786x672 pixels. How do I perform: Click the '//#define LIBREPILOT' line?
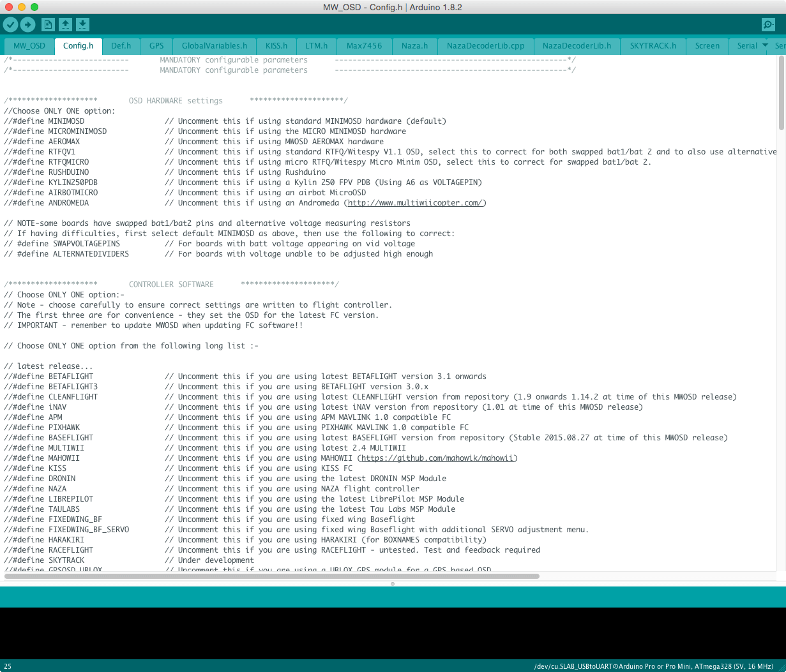click(234, 499)
